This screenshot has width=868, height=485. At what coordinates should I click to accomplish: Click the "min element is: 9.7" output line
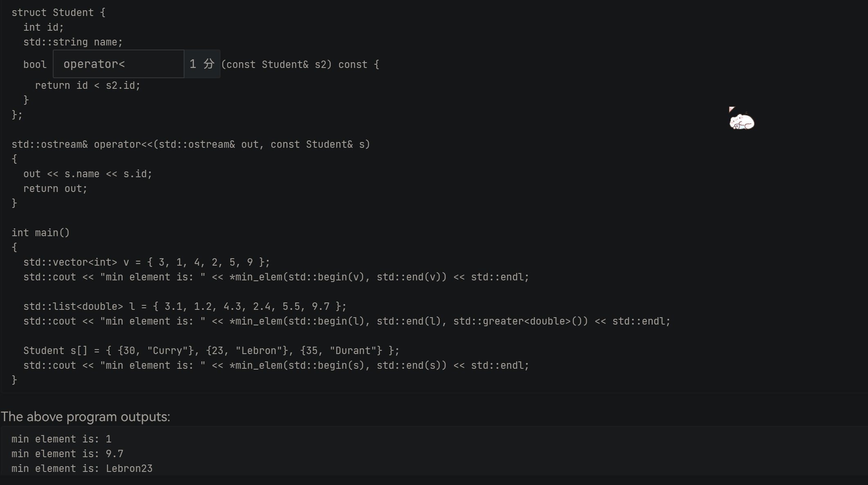point(67,454)
